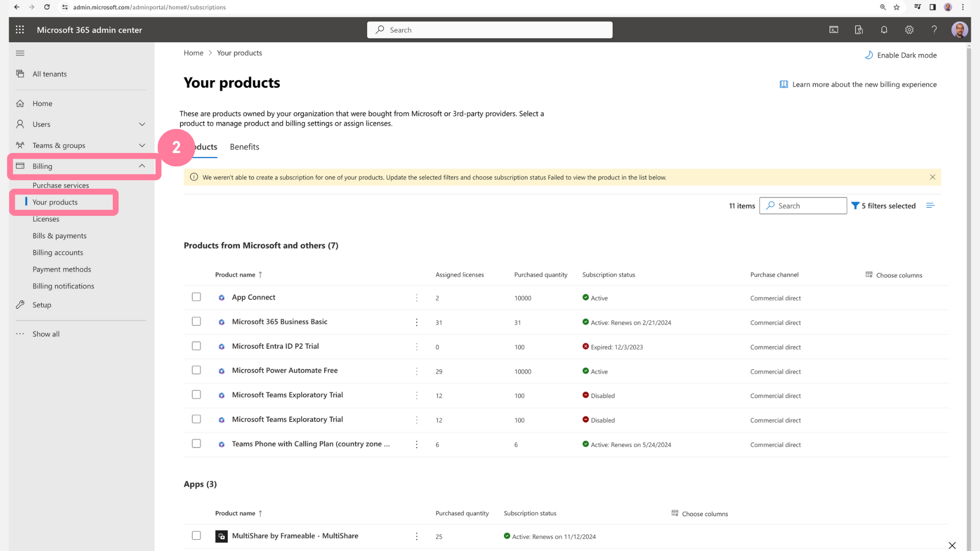The height and width of the screenshot is (551, 980).
Task: Open more actions for App Connect
Action: tap(416, 297)
